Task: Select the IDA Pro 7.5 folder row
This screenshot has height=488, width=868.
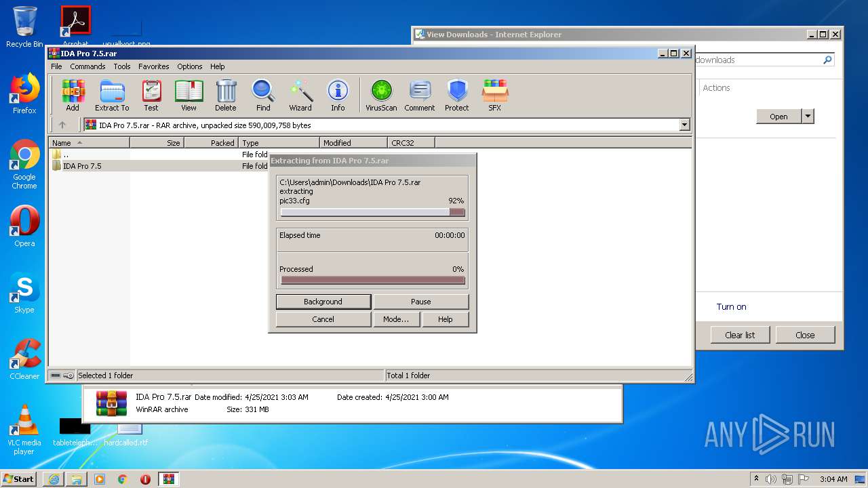Action: click(x=159, y=166)
